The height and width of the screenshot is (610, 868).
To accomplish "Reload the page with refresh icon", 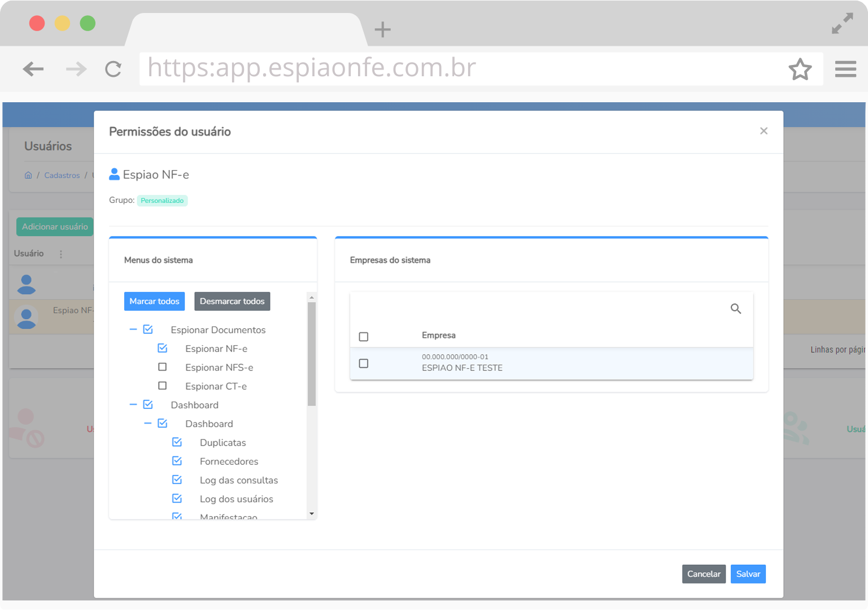I will pos(114,69).
